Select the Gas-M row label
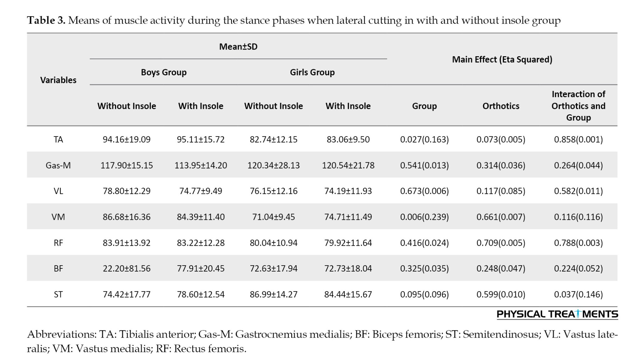636x364 pixels. 58,165
